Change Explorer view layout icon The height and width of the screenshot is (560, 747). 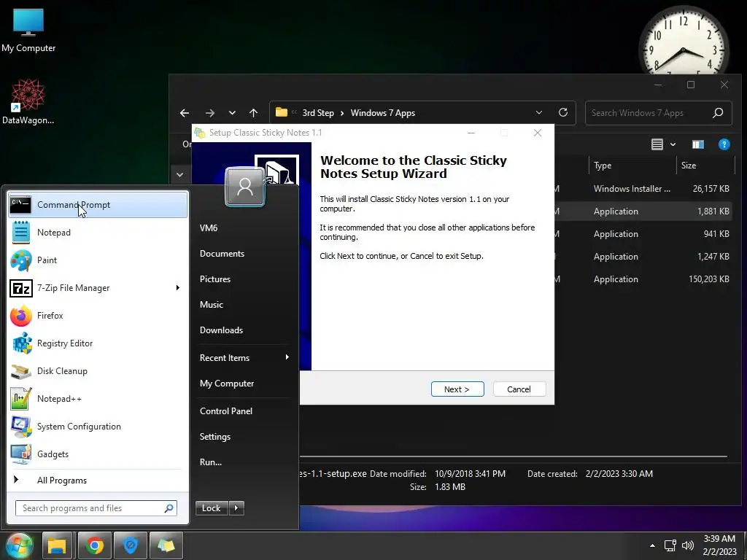[657, 144]
